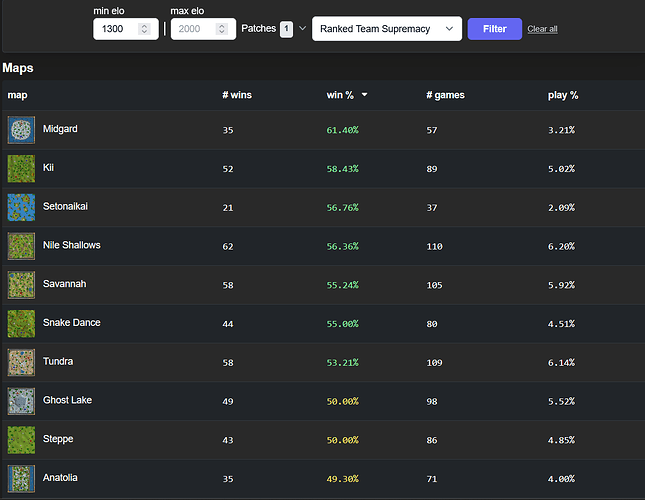This screenshot has height=500, width=645.
Task: Sort by the # wins column header
Action: point(238,95)
